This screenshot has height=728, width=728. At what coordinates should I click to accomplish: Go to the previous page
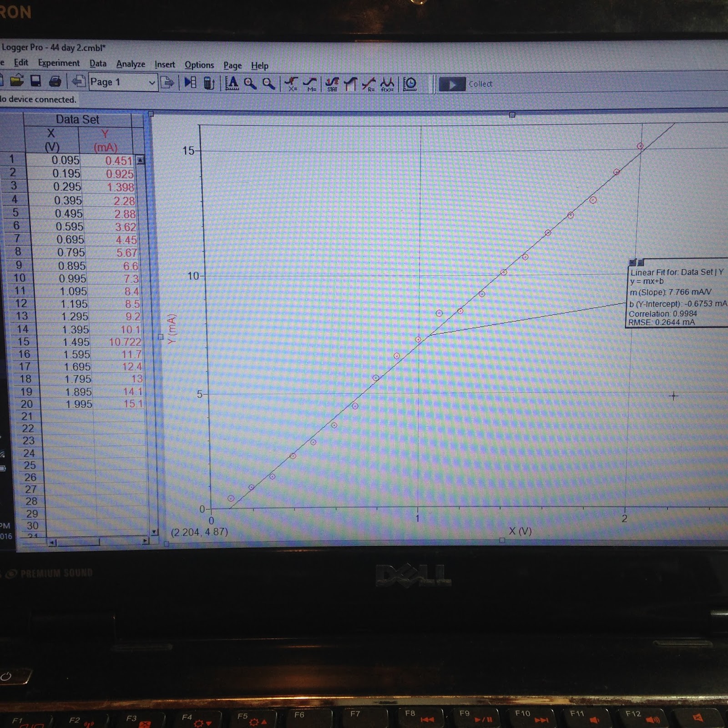79,81
